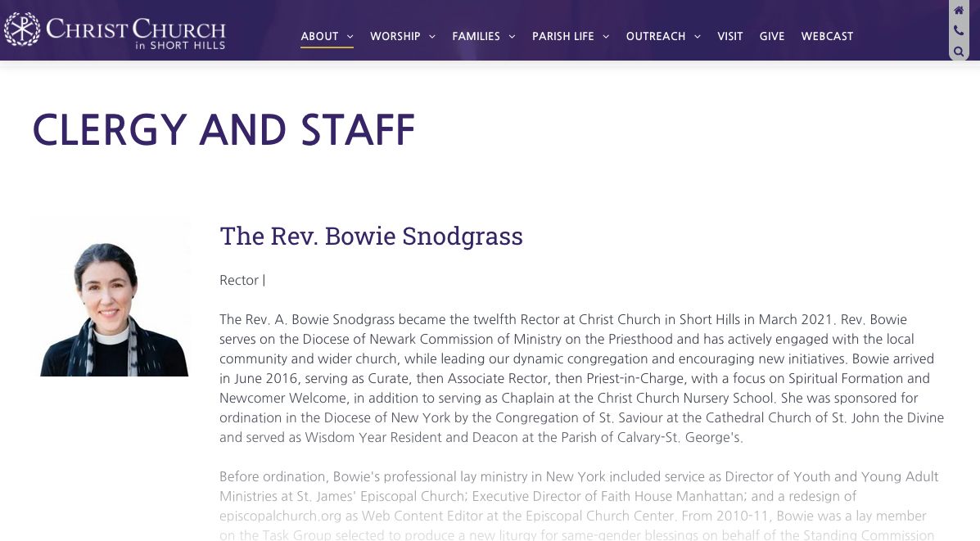Open the Worship menu item
Viewport: 980px width, 541px height.
[395, 36]
